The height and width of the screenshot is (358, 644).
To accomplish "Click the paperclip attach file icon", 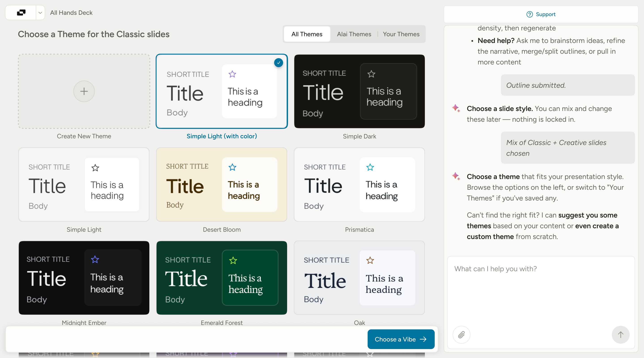I will click(x=461, y=335).
